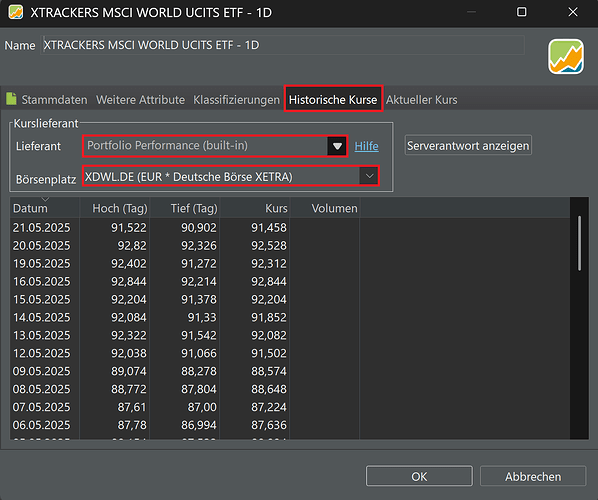Click into the Name input field

pos(282,45)
